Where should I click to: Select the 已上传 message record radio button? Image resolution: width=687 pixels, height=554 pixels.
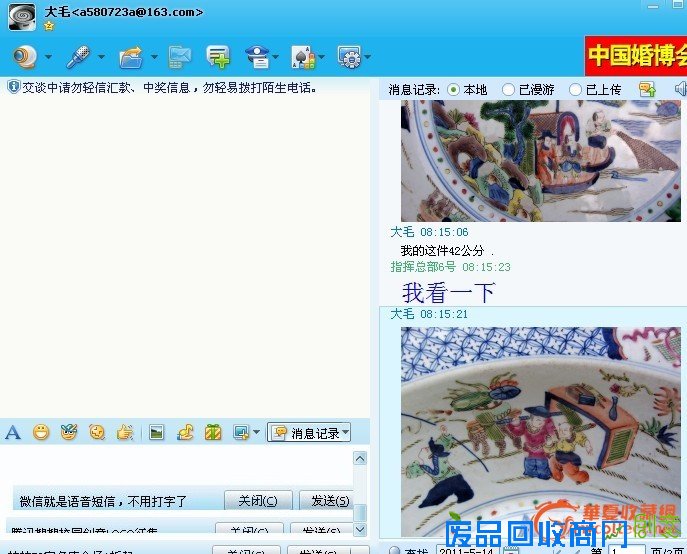[x=575, y=90]
